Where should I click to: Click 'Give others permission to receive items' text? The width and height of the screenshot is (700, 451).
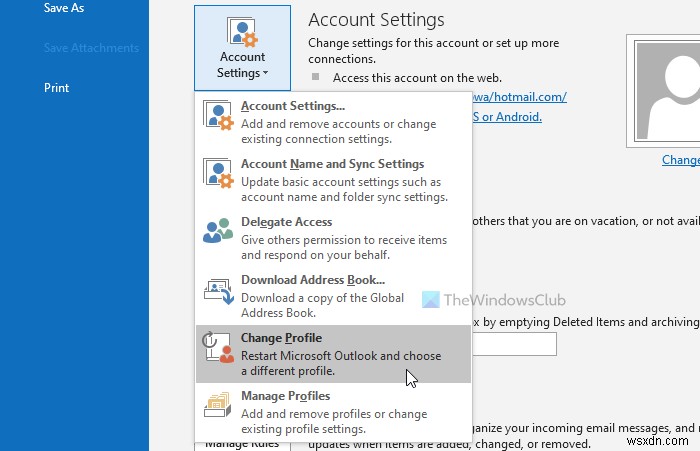pyautogui.click(x=344, y=240)
